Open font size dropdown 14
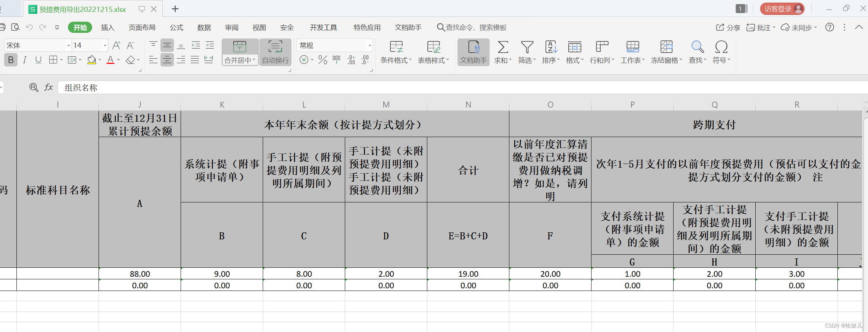This screenshot has width=868, height=332. (x=105, y=46)
